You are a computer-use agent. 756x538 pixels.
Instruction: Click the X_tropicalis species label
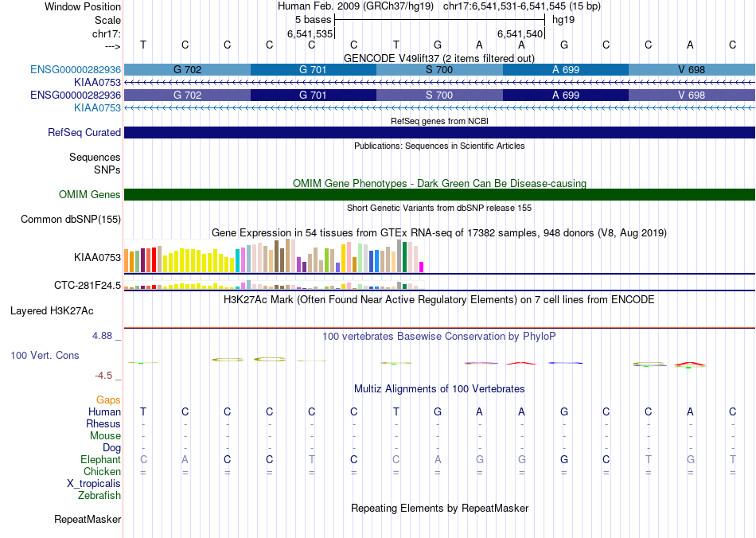[x=94, y=484]
